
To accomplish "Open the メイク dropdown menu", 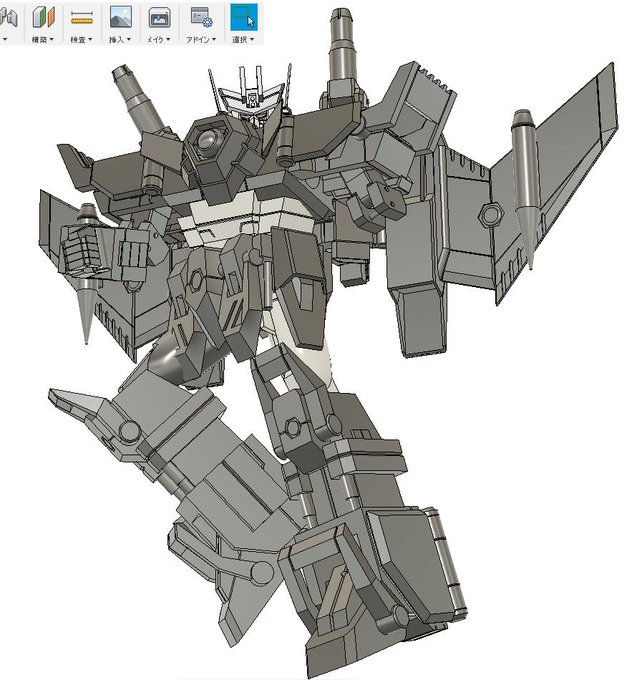I will point(158,39).
